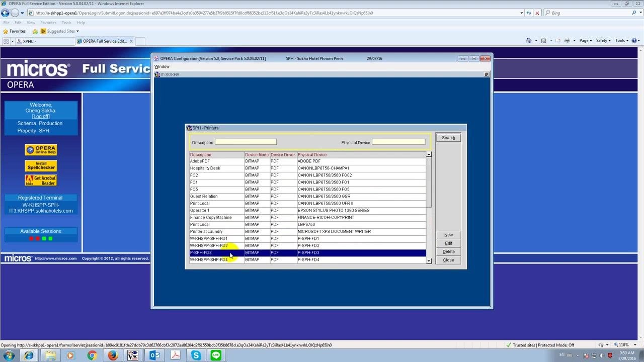644x362 pixels.
Task: Click the browser Back arrow button
Action: (5, 13)
